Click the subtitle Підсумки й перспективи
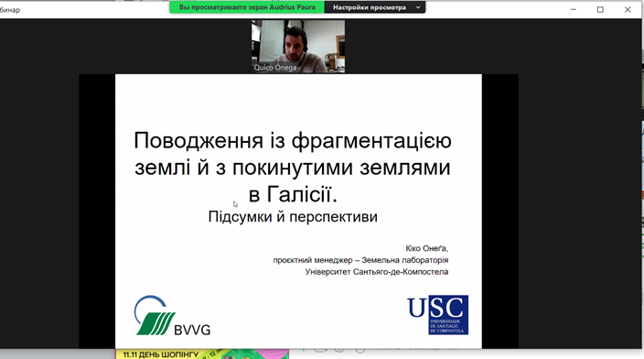 293,217
